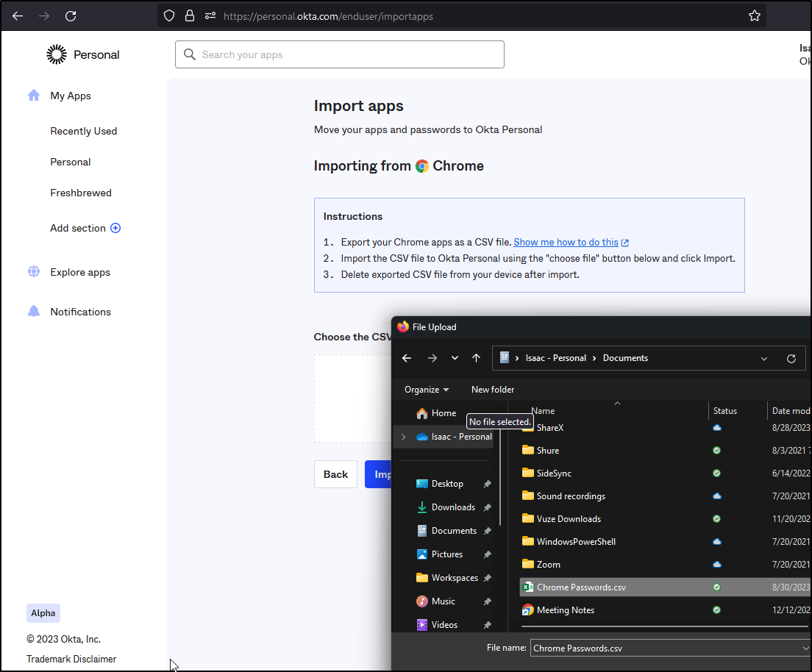Click the Back button

[335, 474]
